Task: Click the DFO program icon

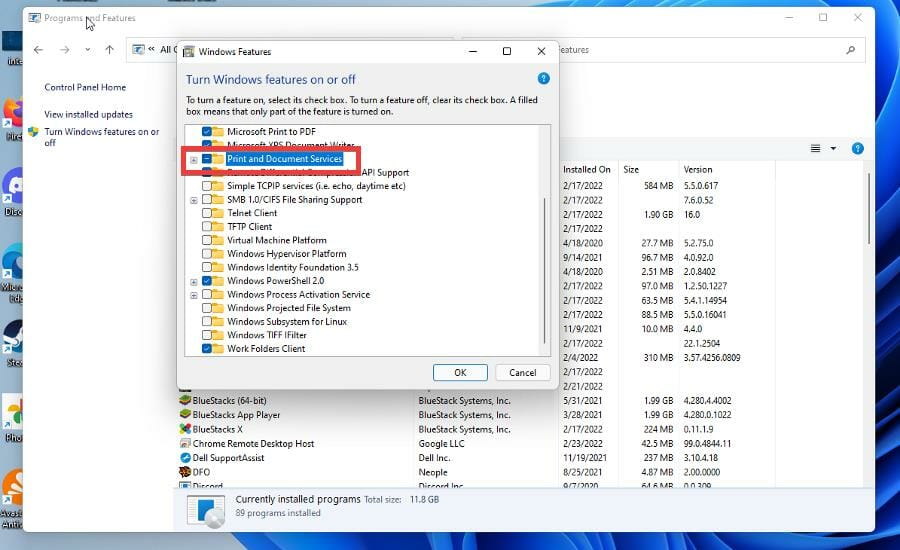Action: (185, 472)
